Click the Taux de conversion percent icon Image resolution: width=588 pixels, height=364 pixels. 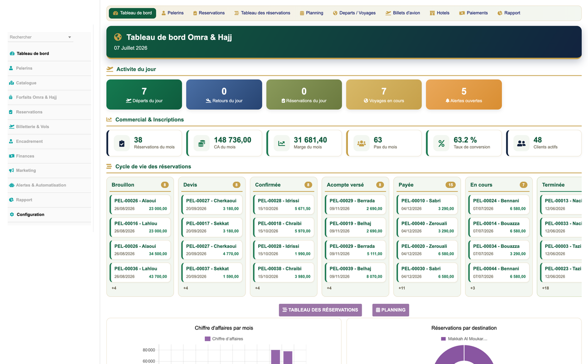click(441, 143)
